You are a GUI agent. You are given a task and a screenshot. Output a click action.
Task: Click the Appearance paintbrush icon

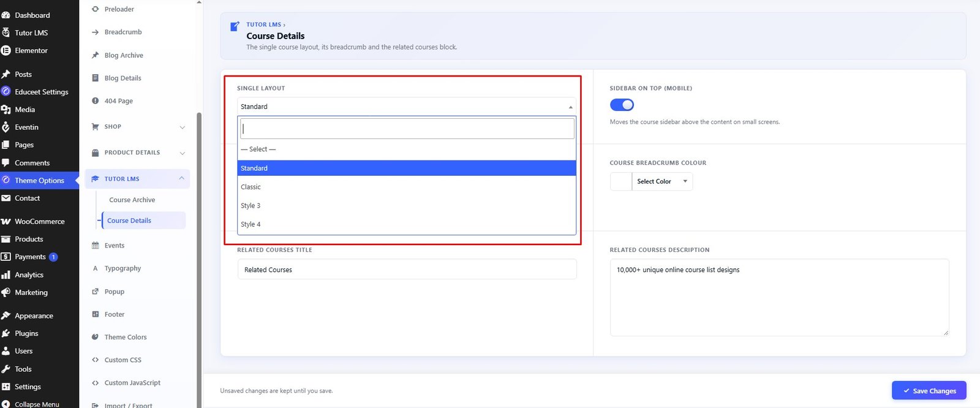6,316
